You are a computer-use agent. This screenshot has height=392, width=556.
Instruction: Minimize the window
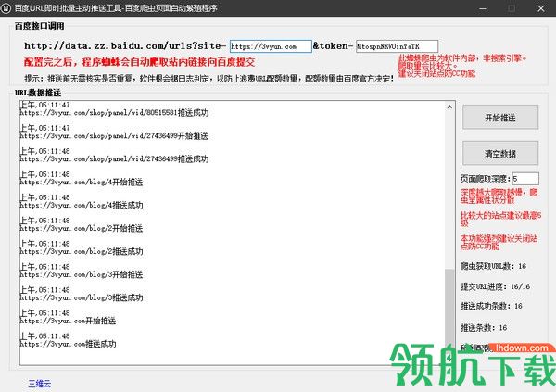click(x=483, y=8)
